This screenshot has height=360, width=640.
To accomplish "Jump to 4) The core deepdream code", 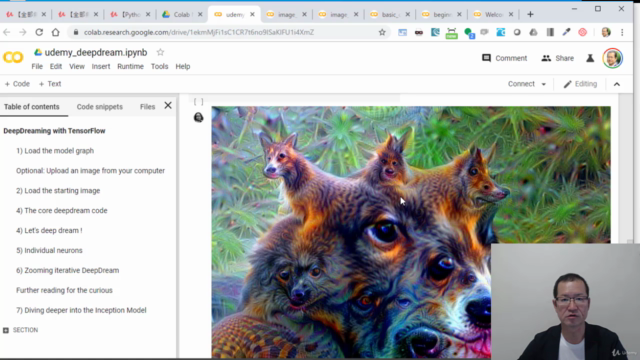I will (62, 211).
